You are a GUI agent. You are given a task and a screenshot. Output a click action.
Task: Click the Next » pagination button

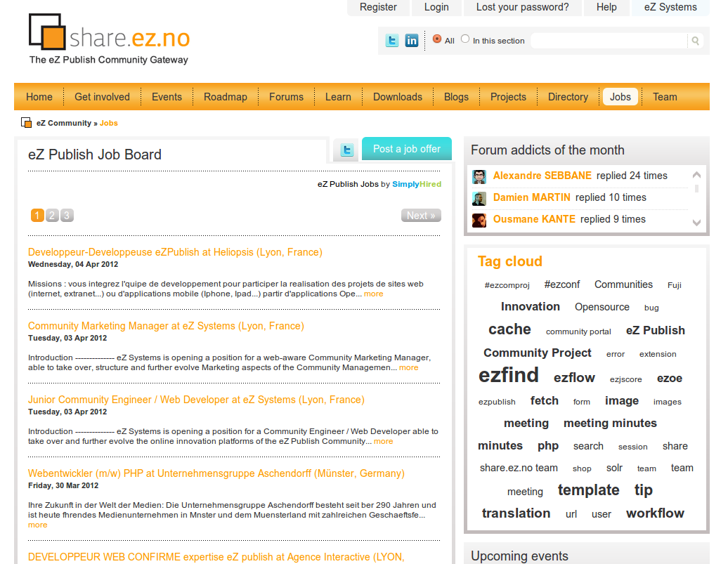point(421,216)
